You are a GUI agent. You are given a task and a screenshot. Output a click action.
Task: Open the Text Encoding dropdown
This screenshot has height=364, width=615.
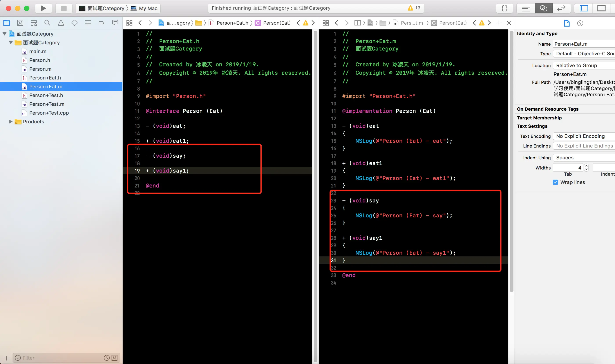[584, 136]
